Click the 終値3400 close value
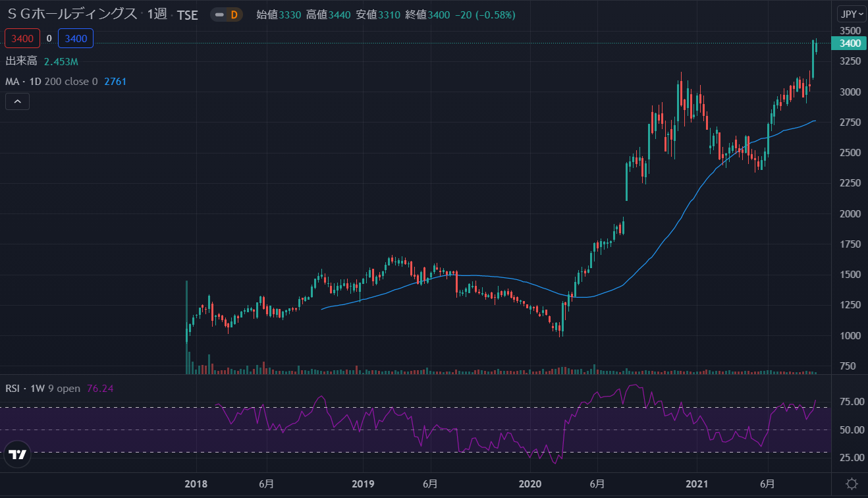Viewport: 868px width, 498px height. click(428, 14)
